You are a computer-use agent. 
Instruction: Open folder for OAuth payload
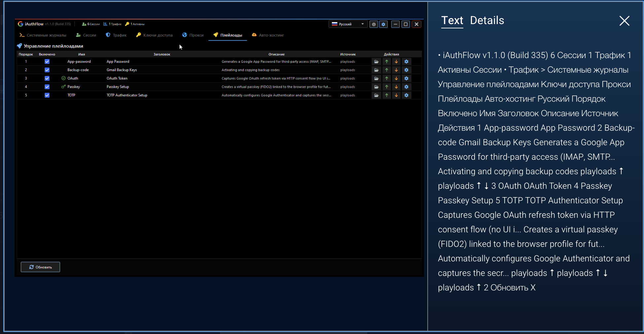(376, 79)
